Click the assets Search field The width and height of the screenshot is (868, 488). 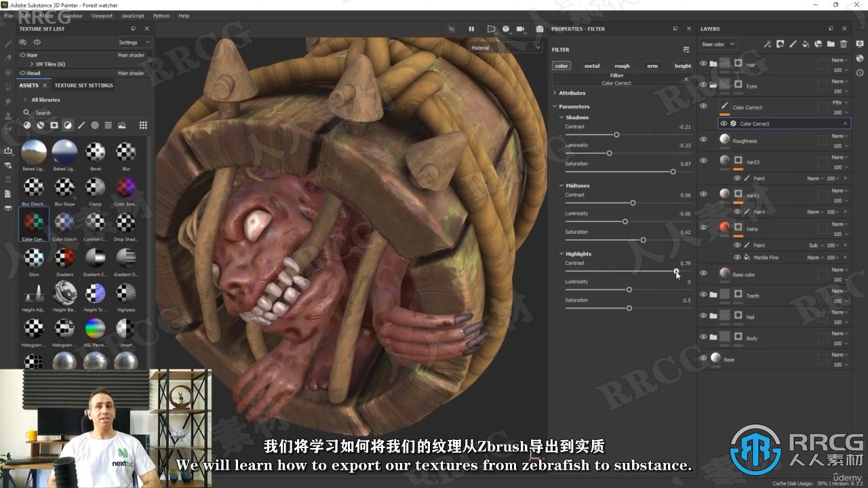click(85, 113)
